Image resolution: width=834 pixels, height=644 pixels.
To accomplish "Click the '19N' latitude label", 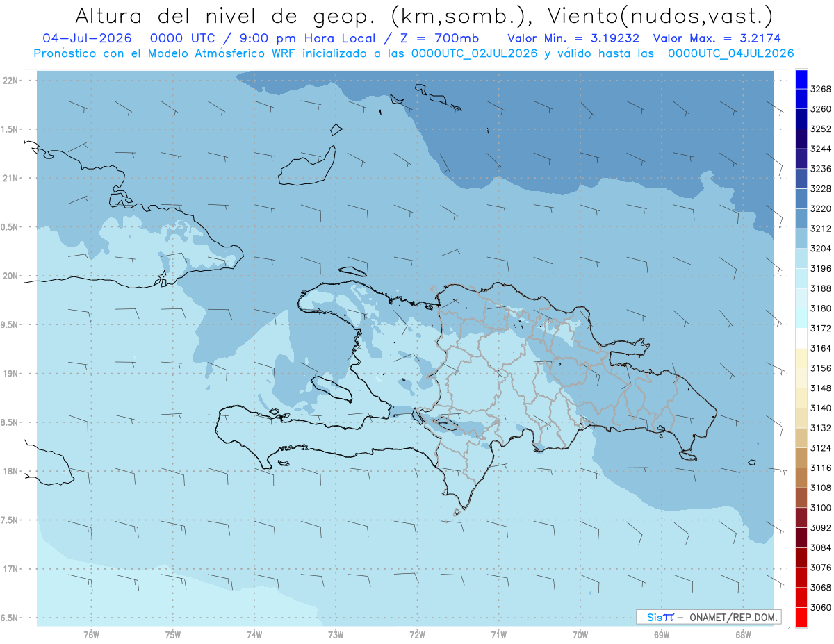I will [11, 374].
